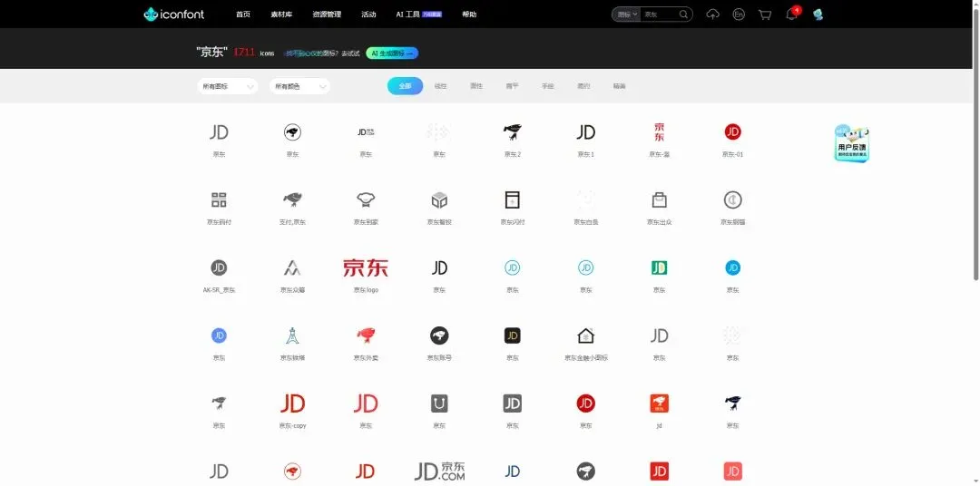980x486 pixels.
Task: Select the red 京东外卖 dog icon
Action: click(366, 335)
